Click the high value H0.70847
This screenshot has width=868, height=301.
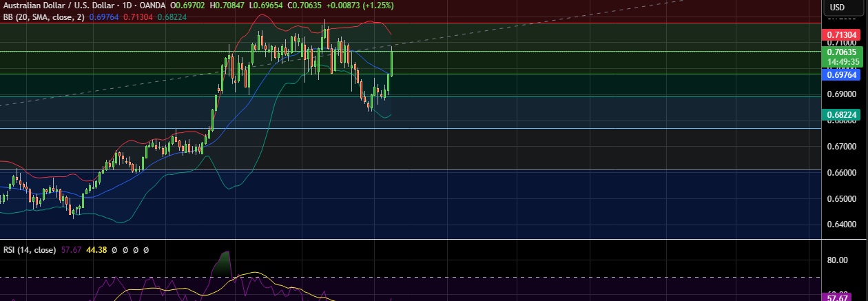tap(227, 6)
